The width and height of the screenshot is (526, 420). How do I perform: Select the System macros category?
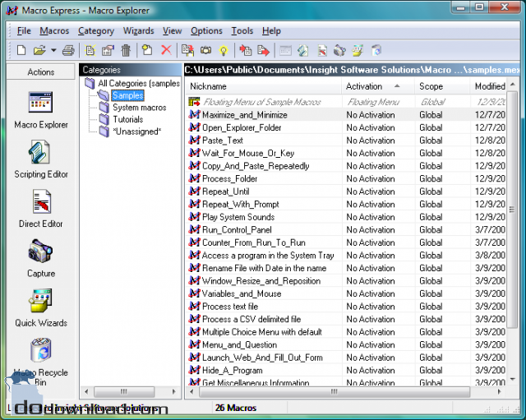tap(139, 108)
